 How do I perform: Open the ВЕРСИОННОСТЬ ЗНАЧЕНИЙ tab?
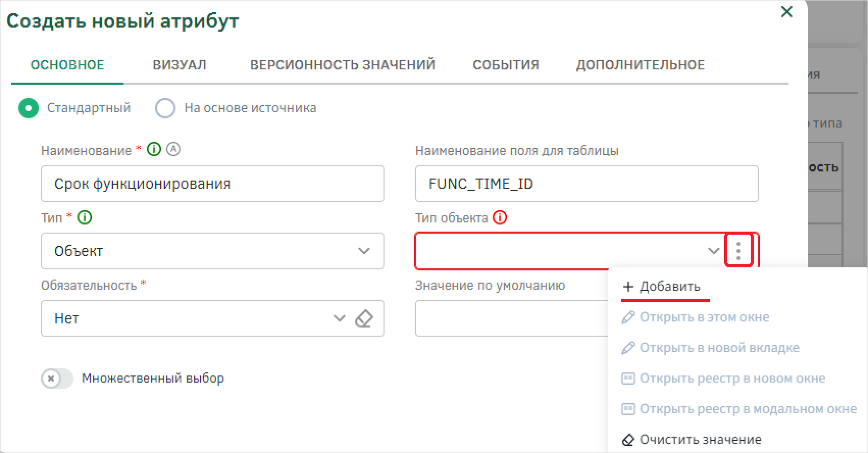[x=343, y=65]
